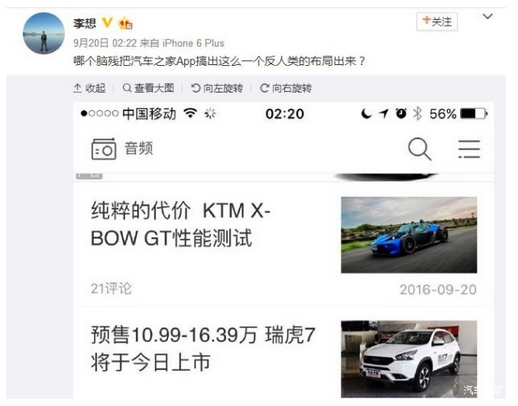This screenshot has width=518, height=406.
Task: Follow the user with +关注 button
Action: coord(437,22)
